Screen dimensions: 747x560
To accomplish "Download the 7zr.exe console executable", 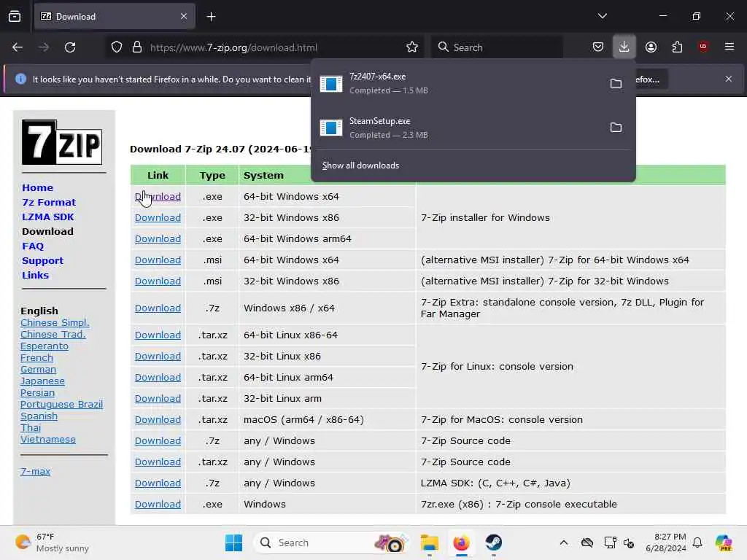I will click(x=158, y=505).
